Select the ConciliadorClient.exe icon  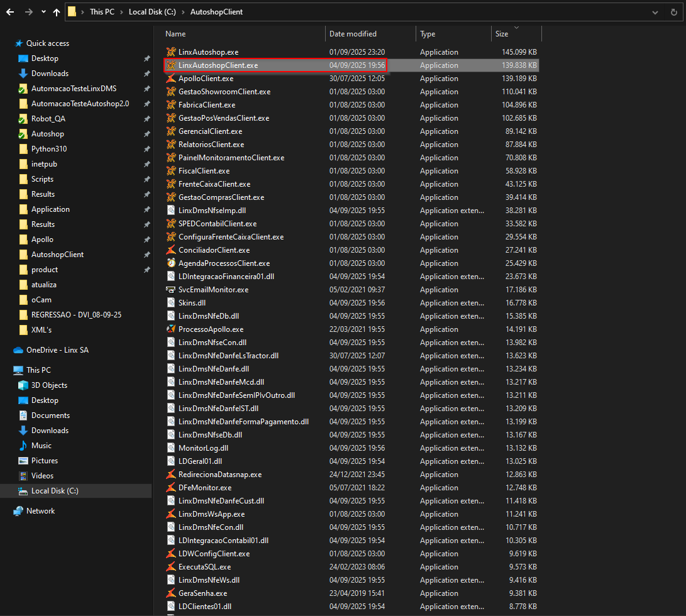click(x=171, y=250)
